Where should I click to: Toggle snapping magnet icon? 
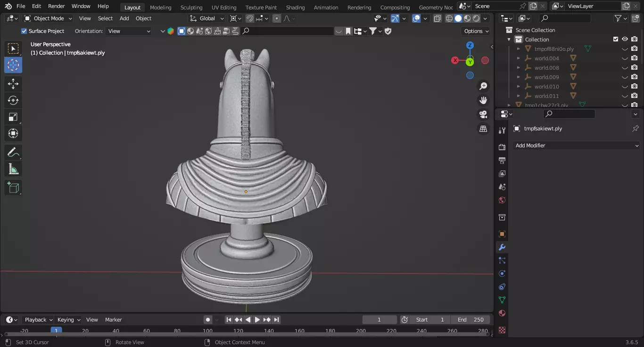249,18
